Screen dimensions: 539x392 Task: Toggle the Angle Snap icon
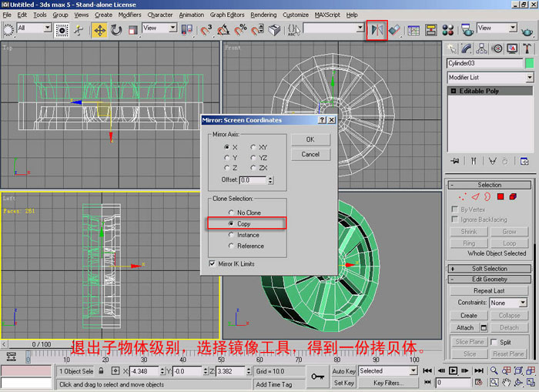tap(223, 30)
